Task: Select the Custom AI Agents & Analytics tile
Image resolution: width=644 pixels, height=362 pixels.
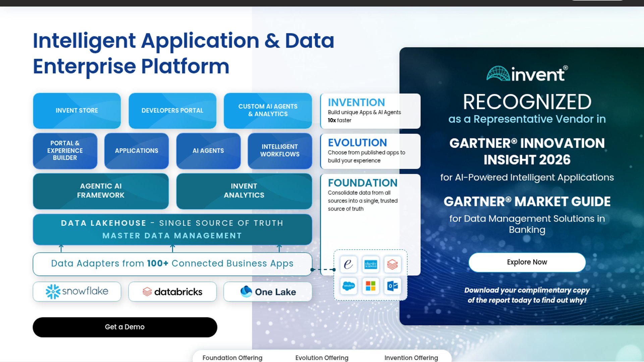Action: tap(268, 111)
